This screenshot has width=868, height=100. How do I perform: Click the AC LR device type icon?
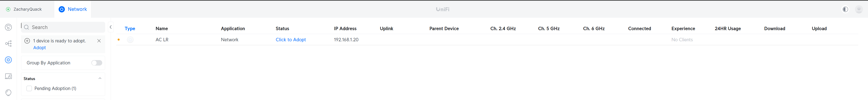[130, 40]
